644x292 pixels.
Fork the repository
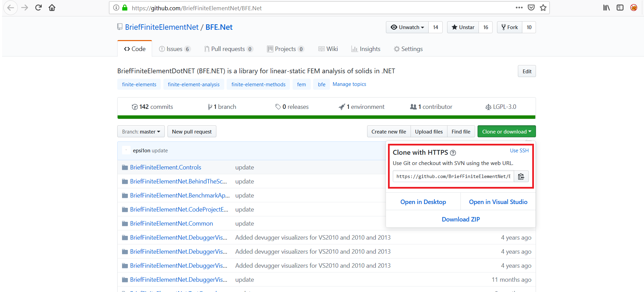tap(509, 27)
